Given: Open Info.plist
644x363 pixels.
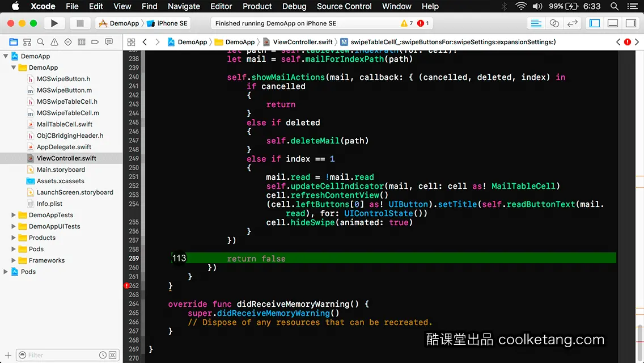Looking at the screenshot, I should [x=49, y=204].
